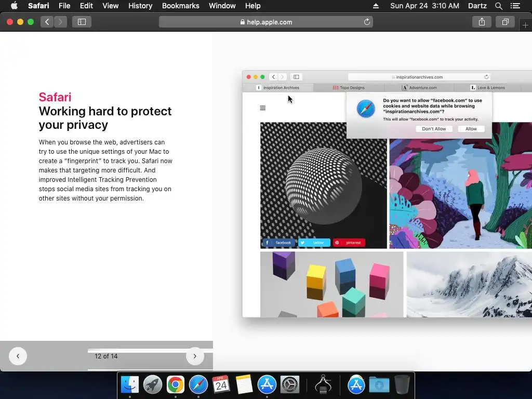Image resolution: width=532 pixels, height=399 pixels.
Task: Click the Inspiration Archives tab in the illustration
Action: click(278, 87)
